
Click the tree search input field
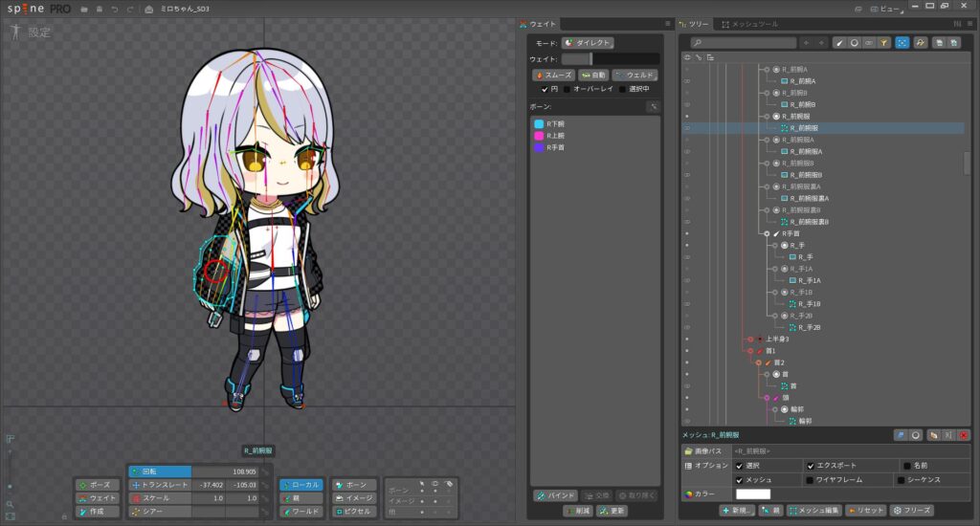[744, 42]
